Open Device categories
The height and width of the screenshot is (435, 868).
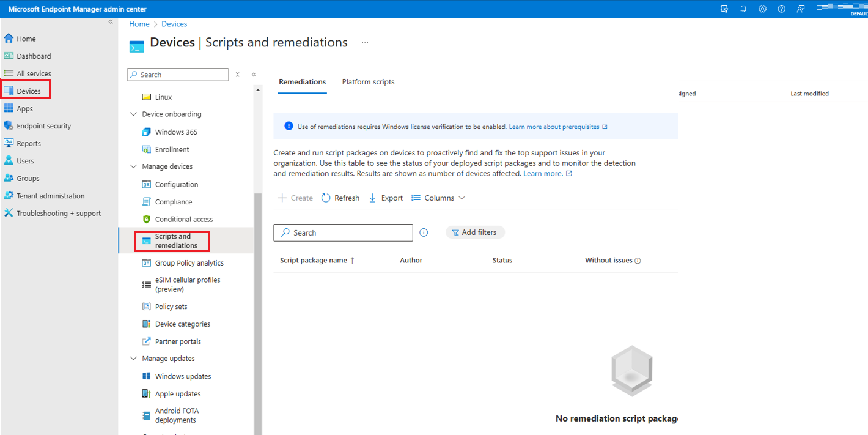click(x=183, y=324)
